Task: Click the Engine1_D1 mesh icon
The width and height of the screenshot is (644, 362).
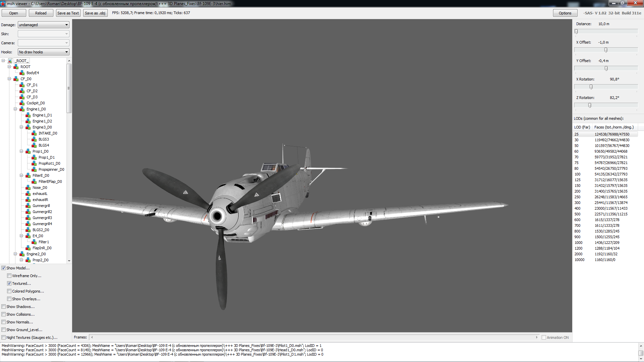Action: (x=28, y=115)
